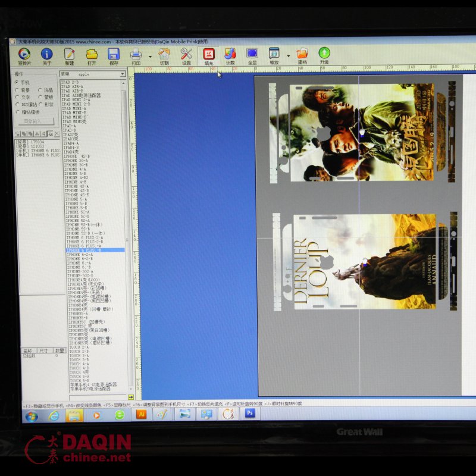Expand the arrow next to 打印
476x476 pixels.
[x=150, y=57]
